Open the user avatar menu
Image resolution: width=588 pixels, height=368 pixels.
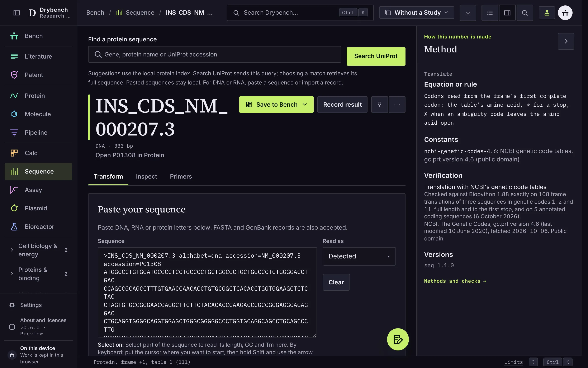(x=565, y=13)
